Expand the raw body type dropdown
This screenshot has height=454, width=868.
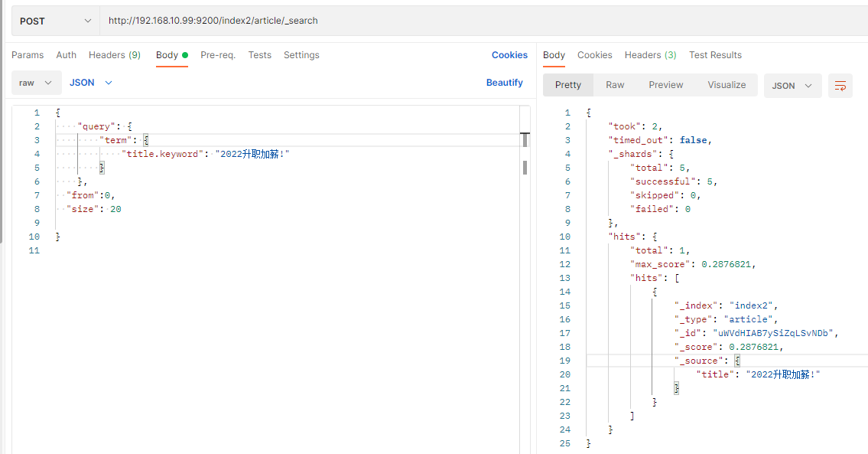point(37,83)
